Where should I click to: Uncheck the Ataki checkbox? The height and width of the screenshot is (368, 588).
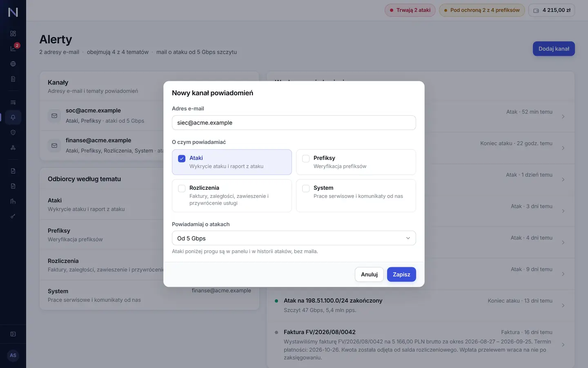182,159
